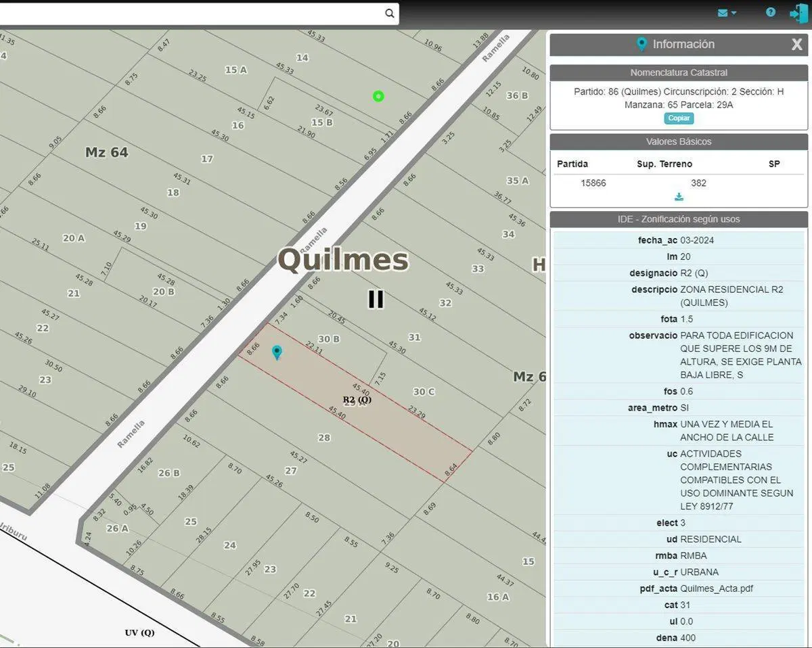812x648 pixels.
Task: Select the Nomenclatura Catastral header
Action: (x=679, y=72)
